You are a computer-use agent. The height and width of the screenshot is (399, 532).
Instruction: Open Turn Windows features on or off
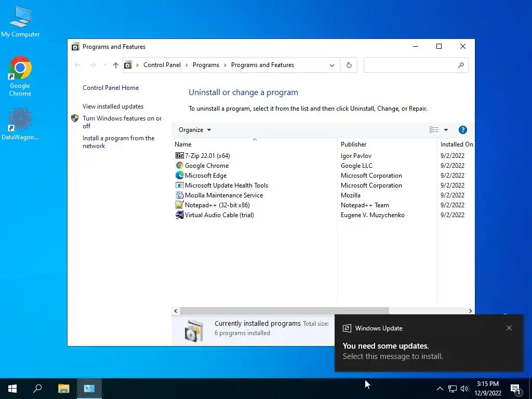122,122
